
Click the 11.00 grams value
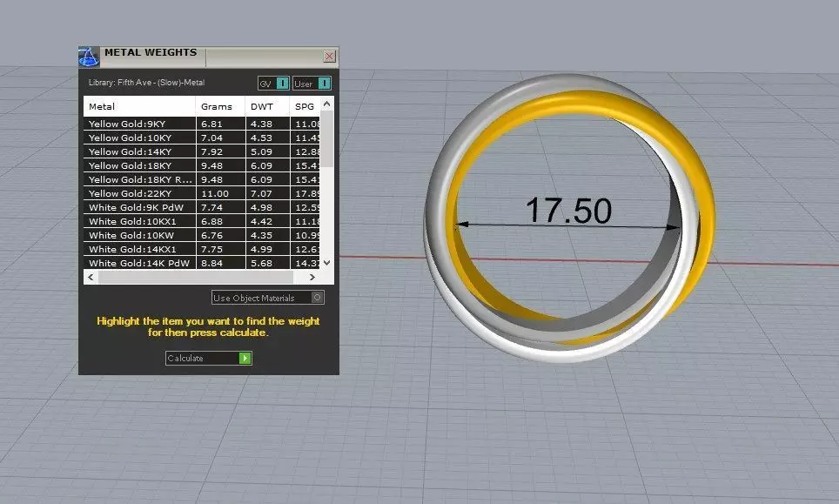coord(215,193)
